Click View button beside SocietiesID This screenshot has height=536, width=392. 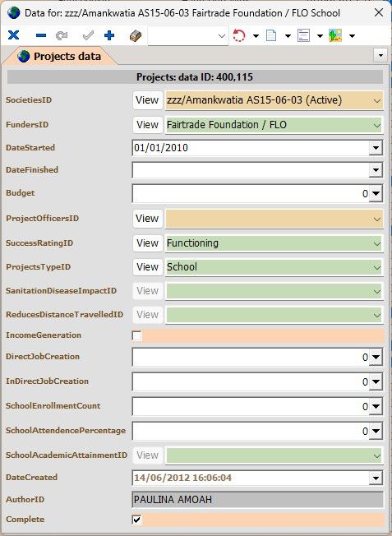(x=147, y=100)
